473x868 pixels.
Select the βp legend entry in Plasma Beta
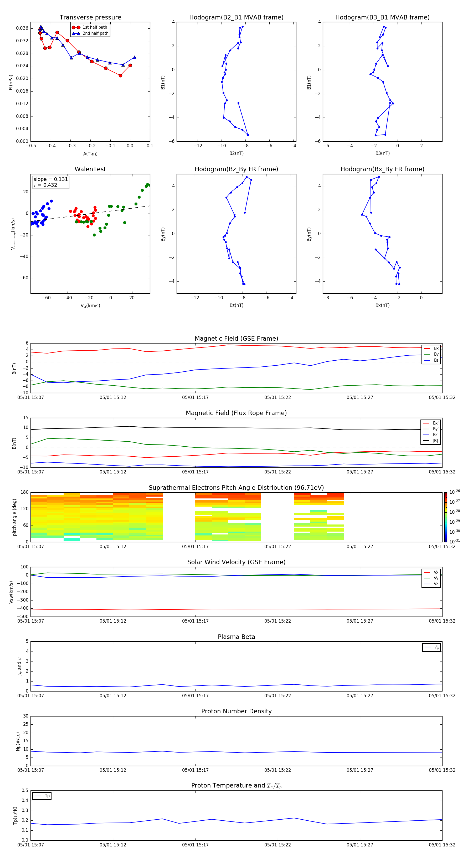click(x=431, y=647)
